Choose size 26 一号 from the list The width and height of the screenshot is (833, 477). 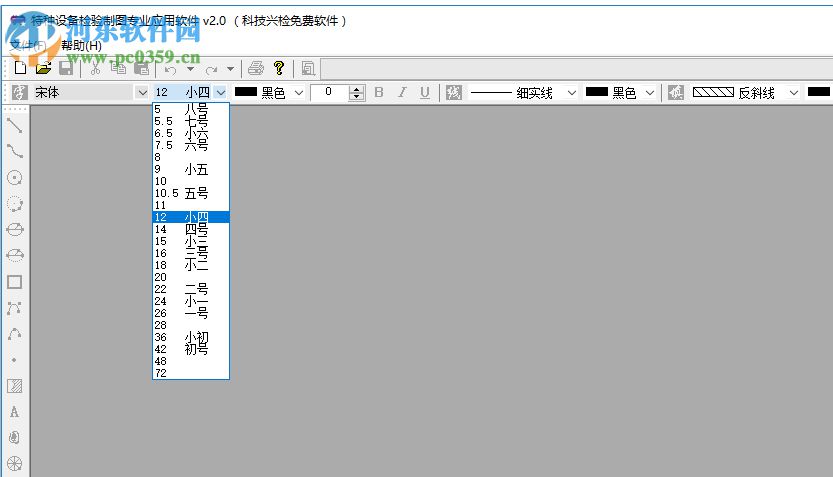(x=191, y=313)
